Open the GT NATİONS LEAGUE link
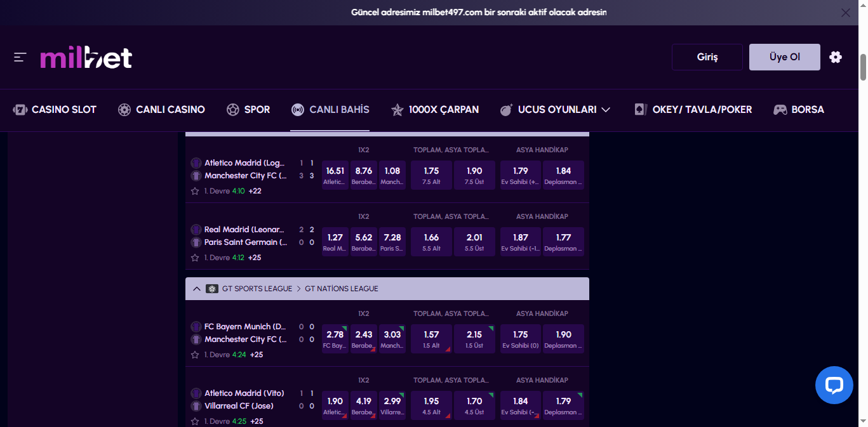Image resolution: width=868 pixels, height=427 pixels. [x=342, y=289]
